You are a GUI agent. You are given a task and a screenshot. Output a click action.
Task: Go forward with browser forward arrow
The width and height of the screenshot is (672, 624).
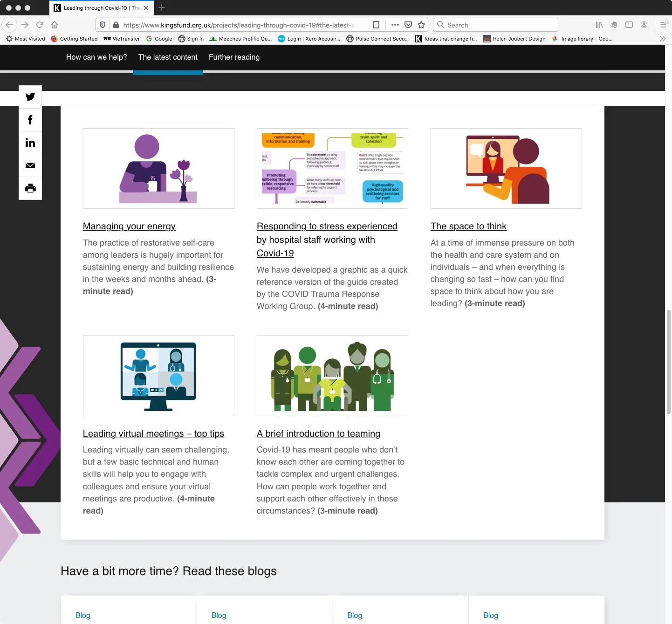[25, 25]
